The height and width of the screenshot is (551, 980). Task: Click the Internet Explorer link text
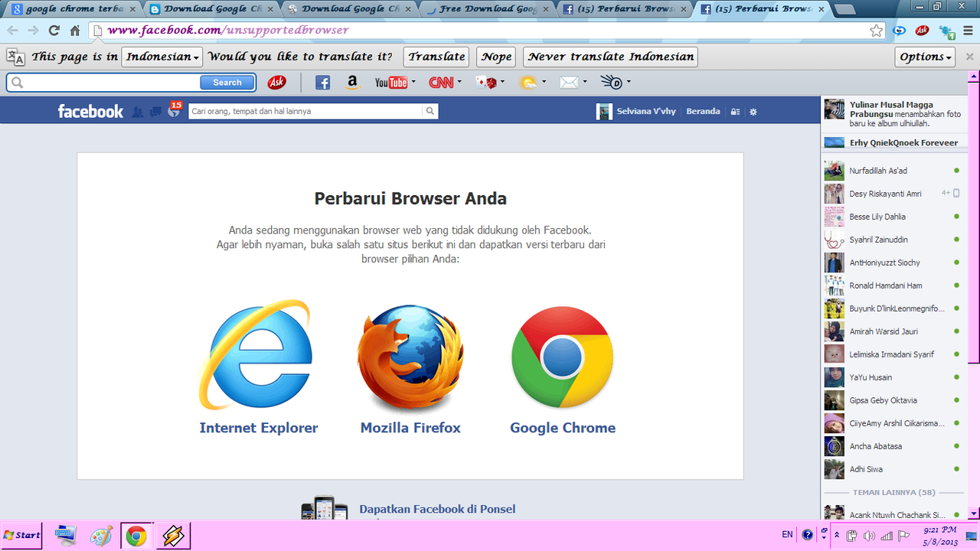259,428
